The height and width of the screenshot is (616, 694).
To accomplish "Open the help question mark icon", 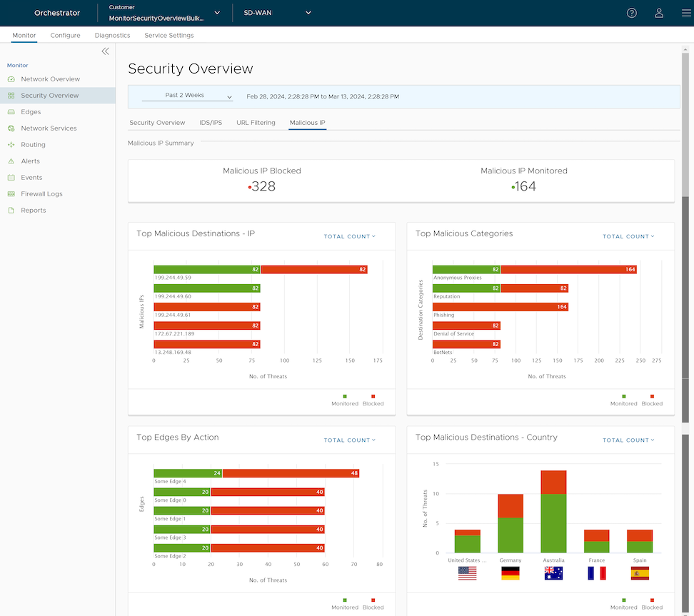I will [631, 13].
